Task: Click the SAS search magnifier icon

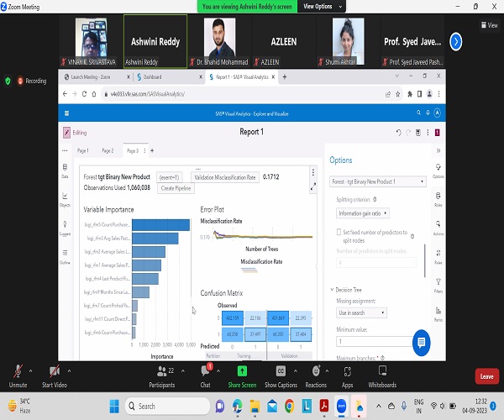Action: click(418, 113)
